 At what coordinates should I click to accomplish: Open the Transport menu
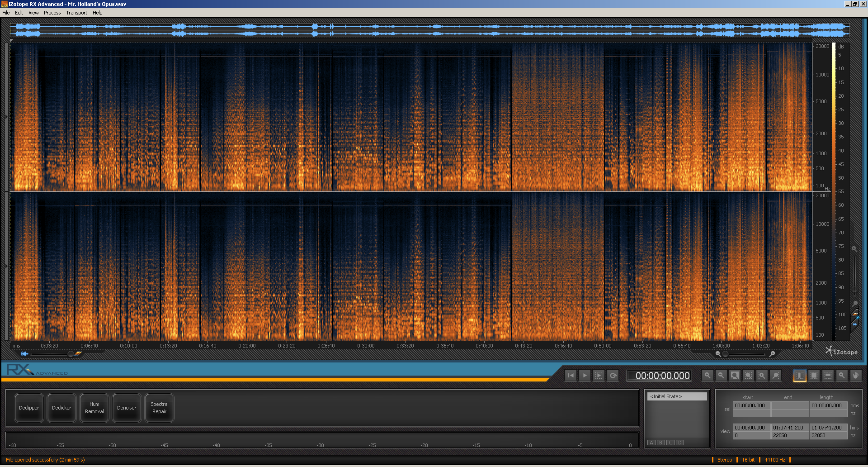pyautogui.click(x=77, y=13)
